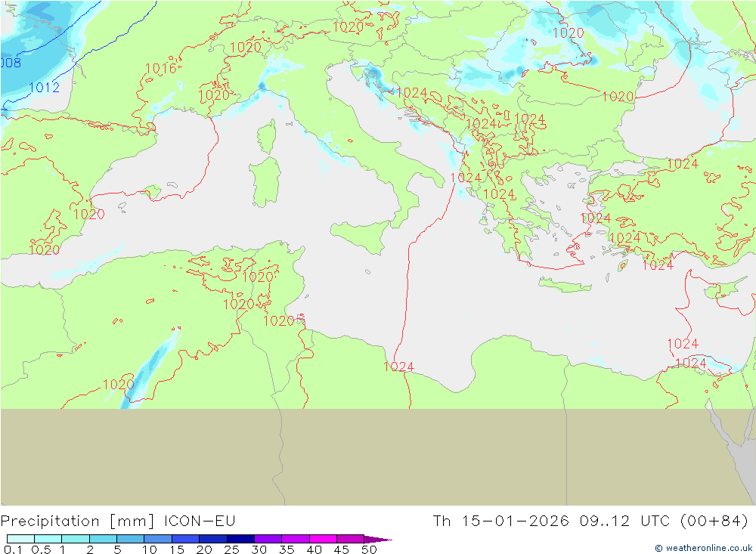Click the legend value '40'

click(314, 549)
